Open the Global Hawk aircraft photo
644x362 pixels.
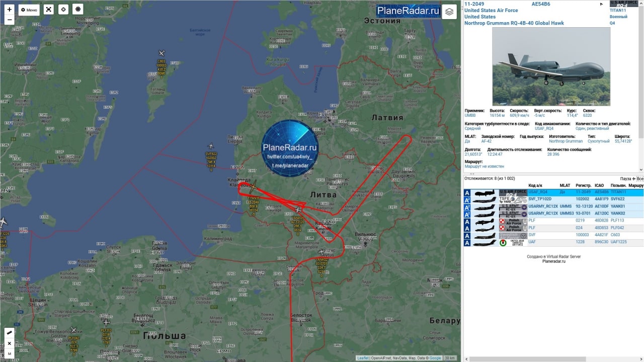[x=551, y=66]
